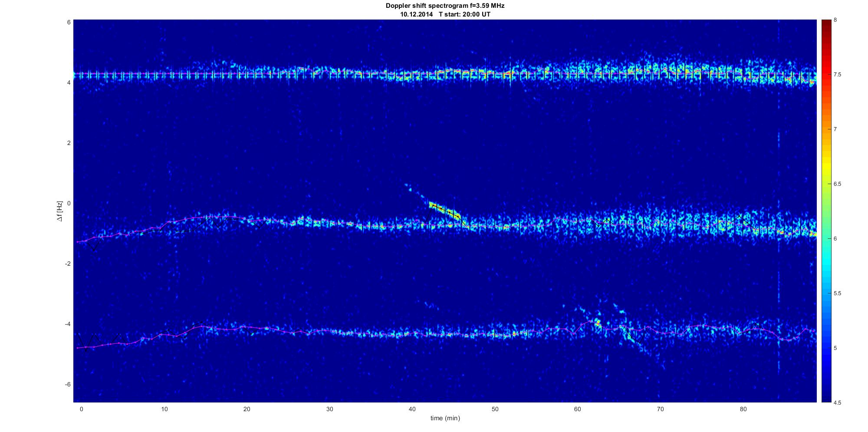Click the y-axis tick label 6
This screenshot has height=432, width=868.
tap(69, 22)
